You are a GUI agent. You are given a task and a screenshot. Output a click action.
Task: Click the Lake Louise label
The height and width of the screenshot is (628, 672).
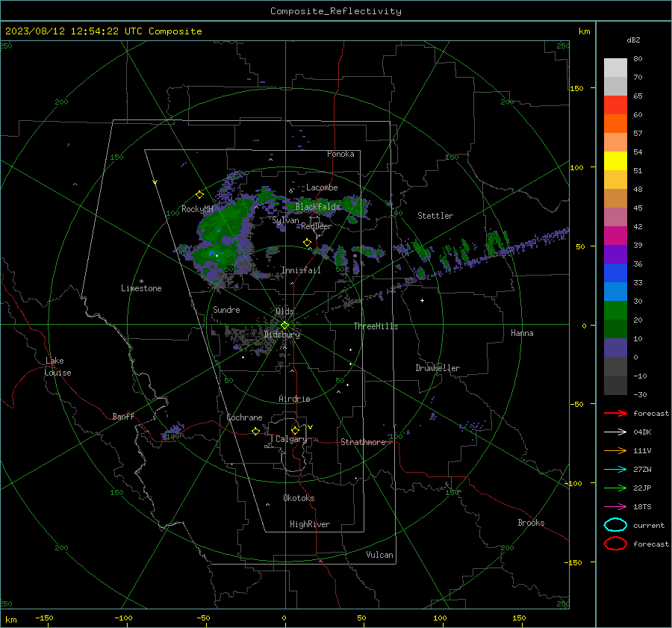point(57,367)
